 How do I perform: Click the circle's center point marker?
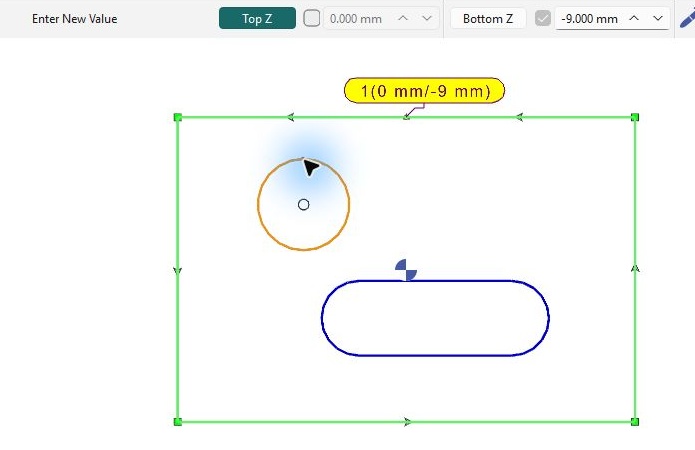[304, 204]
